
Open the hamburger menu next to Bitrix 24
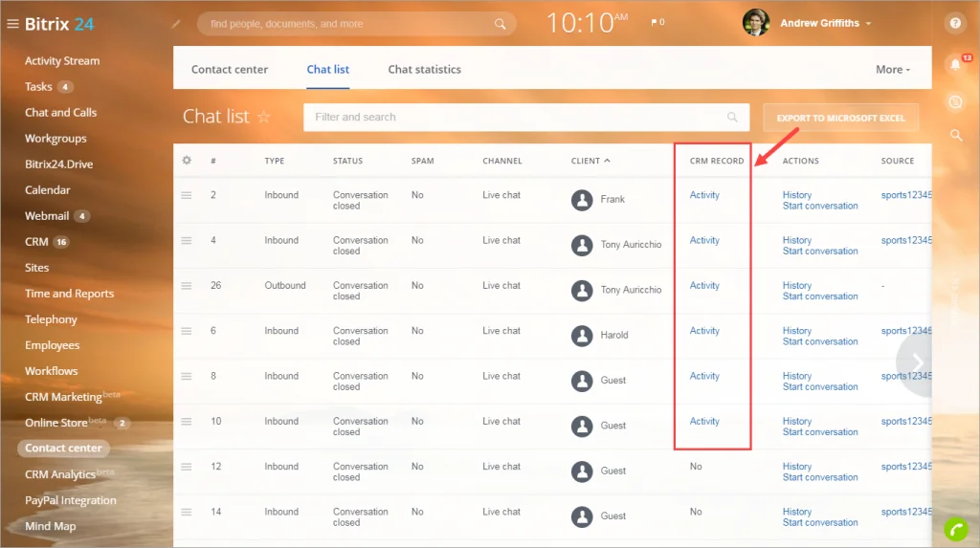pyautogui.click(x=12, y=24)
